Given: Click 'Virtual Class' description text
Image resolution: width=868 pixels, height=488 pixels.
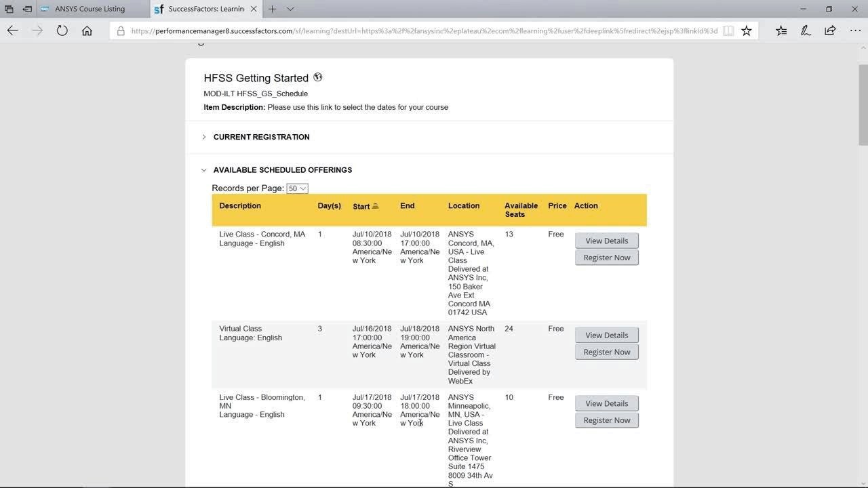Looking at the screenshot, I should [240, 329].
